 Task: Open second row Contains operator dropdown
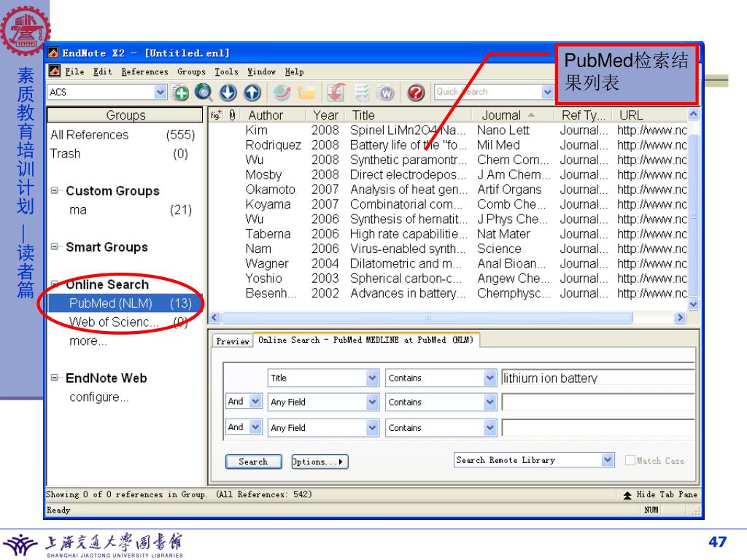coord(489,402)
